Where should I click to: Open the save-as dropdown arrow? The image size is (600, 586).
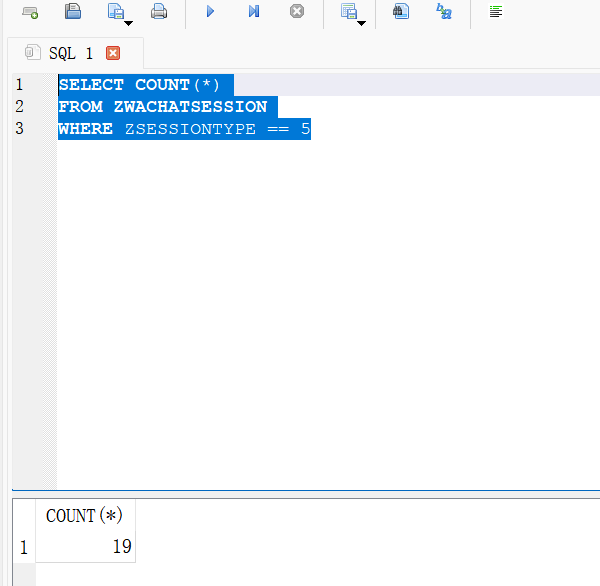point(129,23)
